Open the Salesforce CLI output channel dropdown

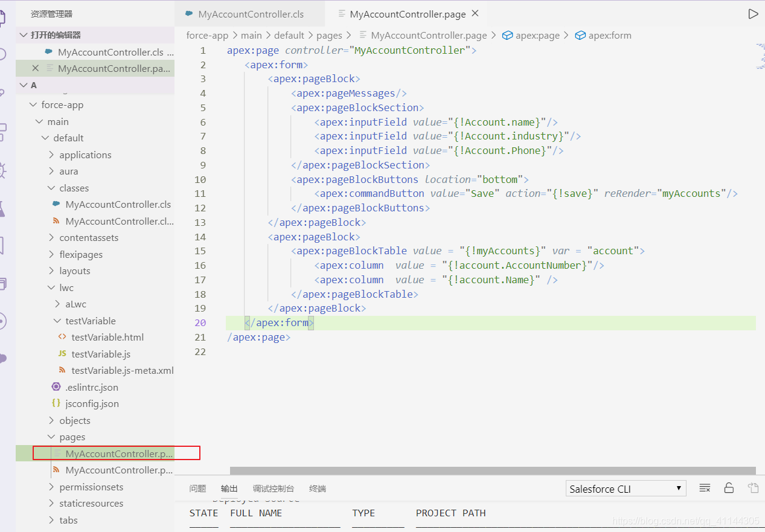click(x=626, y=488)
